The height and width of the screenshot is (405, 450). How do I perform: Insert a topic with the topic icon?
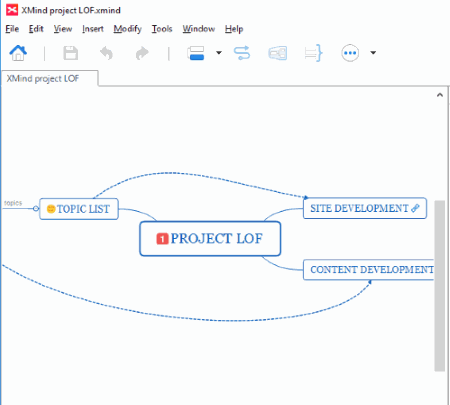(196, 53)
